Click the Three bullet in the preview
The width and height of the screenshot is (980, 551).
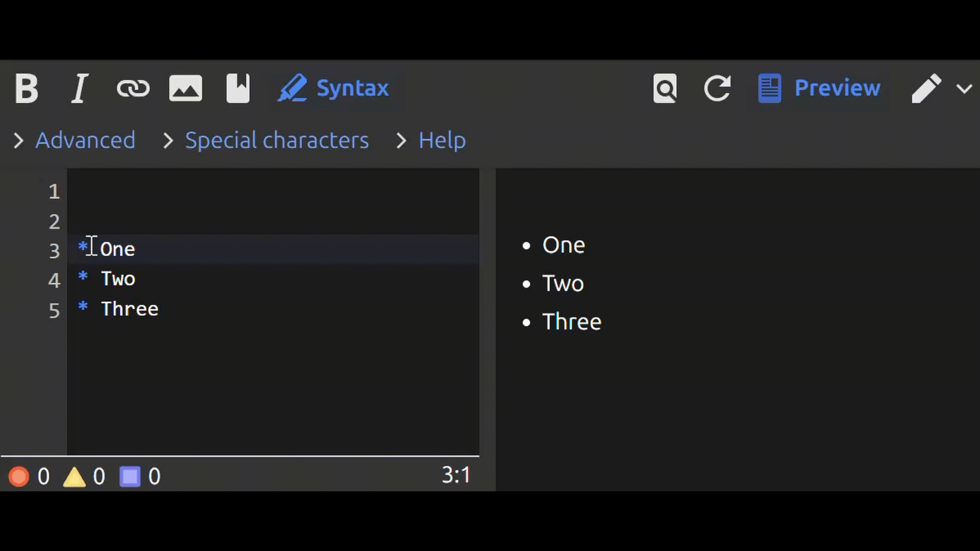point(571,322)
